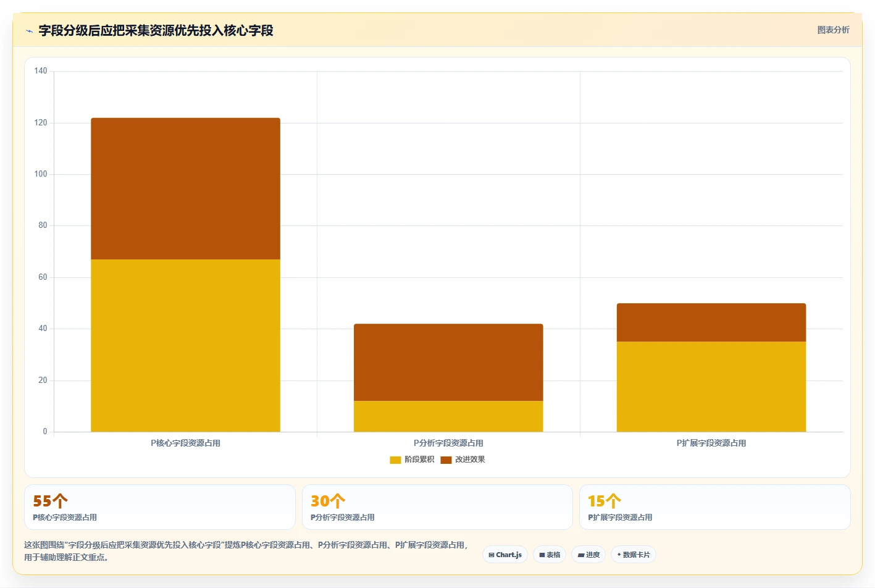Screen dimensions: 875x588
Task: Click the chart description paragraph 这张图围绕
Action: (x=246, y=551)
